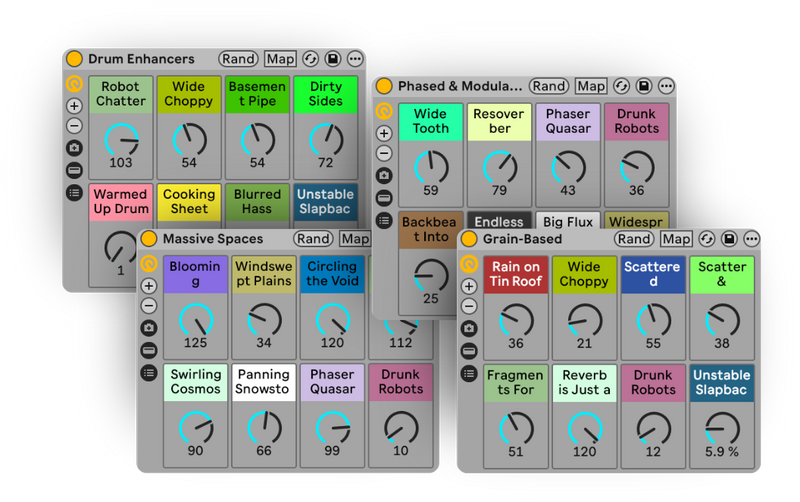Click the Map button in Phased & Modula rack
This screenshot has width=800, height=502.
coord(591,87)
